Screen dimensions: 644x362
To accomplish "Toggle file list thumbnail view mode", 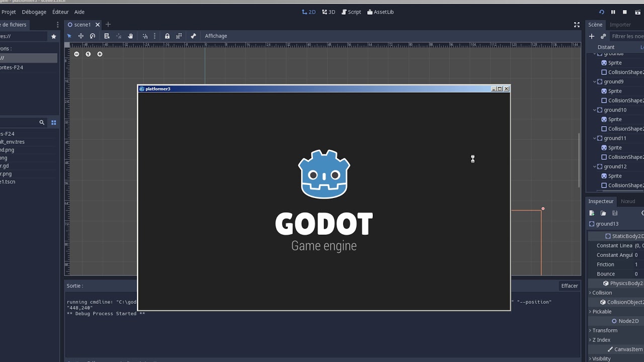I will click(x=54, y=122).
